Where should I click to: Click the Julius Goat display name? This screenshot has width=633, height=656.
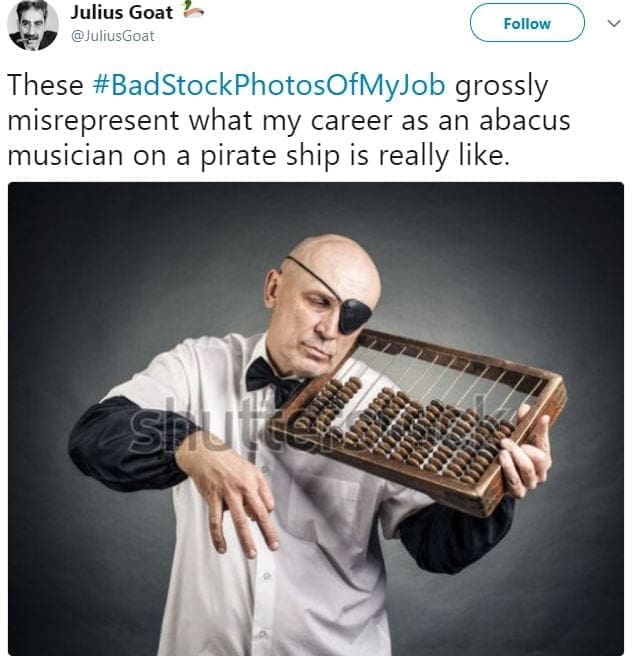[x=122, y=12]
